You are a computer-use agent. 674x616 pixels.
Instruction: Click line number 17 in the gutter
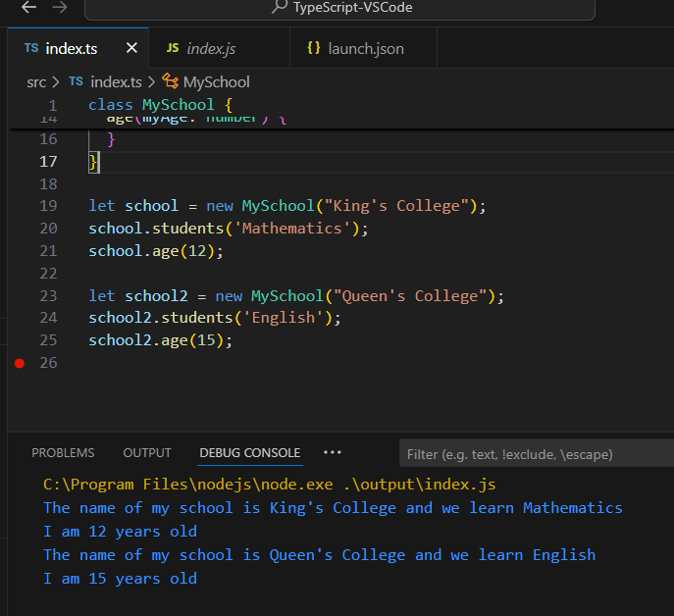(x=48, y=162)
